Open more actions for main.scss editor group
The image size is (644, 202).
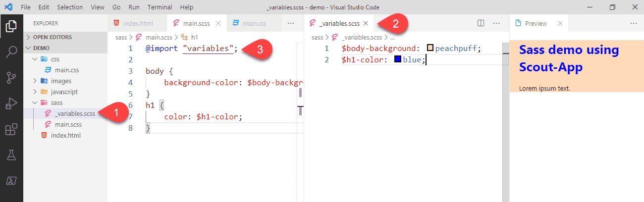pyautogui.click(x=291, y=23)
